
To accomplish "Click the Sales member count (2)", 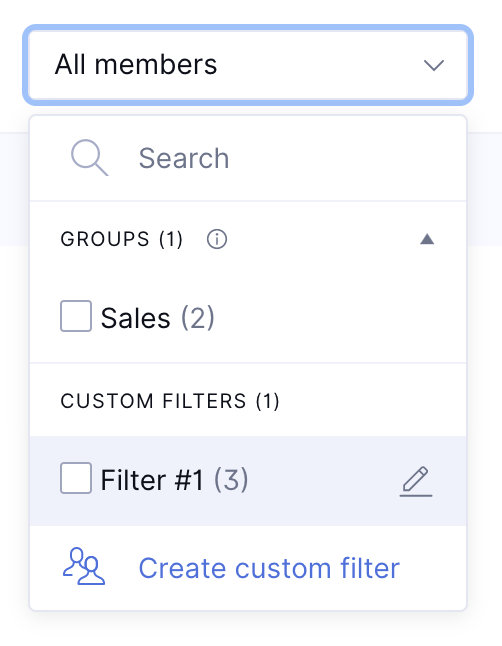I will (198, 318).
